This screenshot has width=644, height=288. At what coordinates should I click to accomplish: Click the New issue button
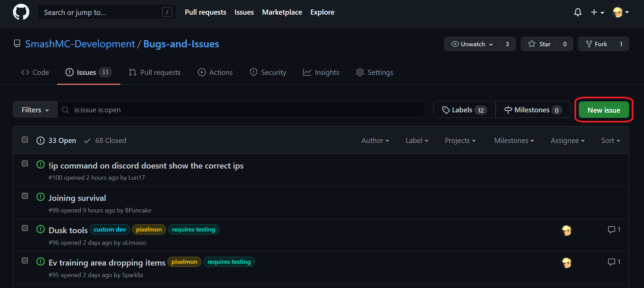(x=604, y=110)
